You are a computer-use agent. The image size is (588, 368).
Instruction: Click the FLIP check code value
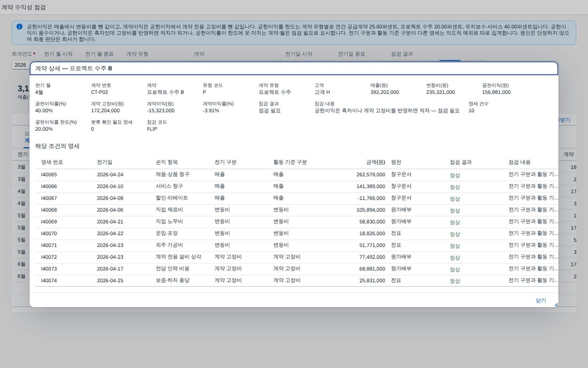(152, 129)
